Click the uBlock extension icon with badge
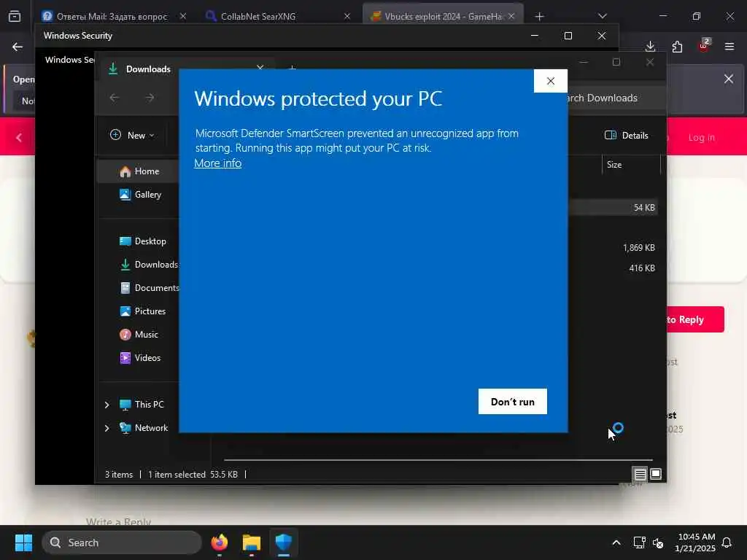 (704, 46)
